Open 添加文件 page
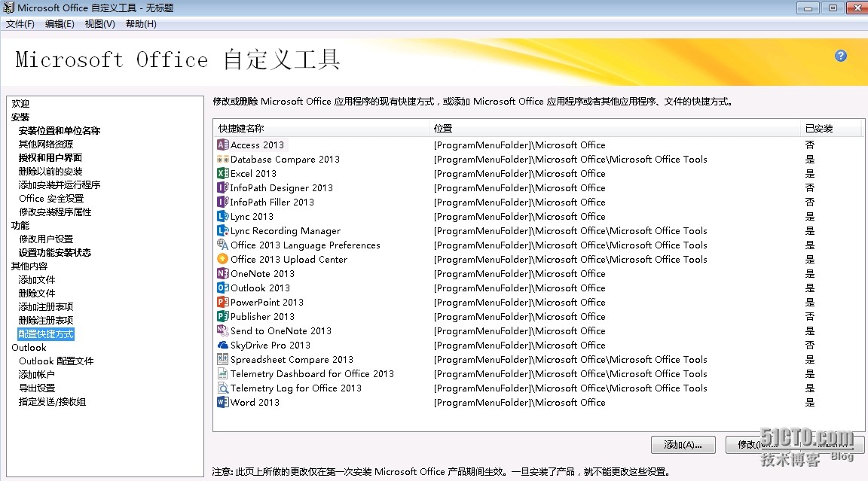This screenshot has height=481, width=868. (37, 280)
